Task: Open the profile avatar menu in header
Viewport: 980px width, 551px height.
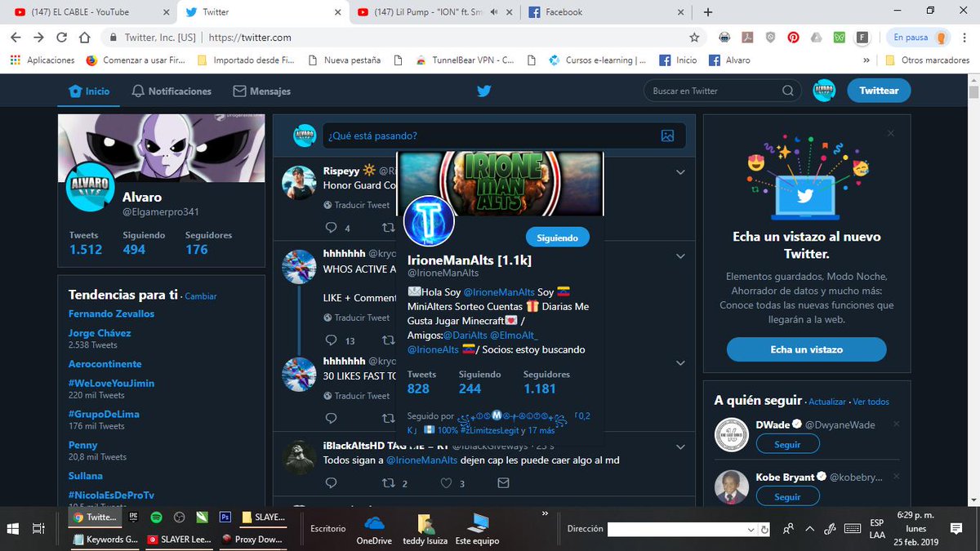Action: point(824,91)
